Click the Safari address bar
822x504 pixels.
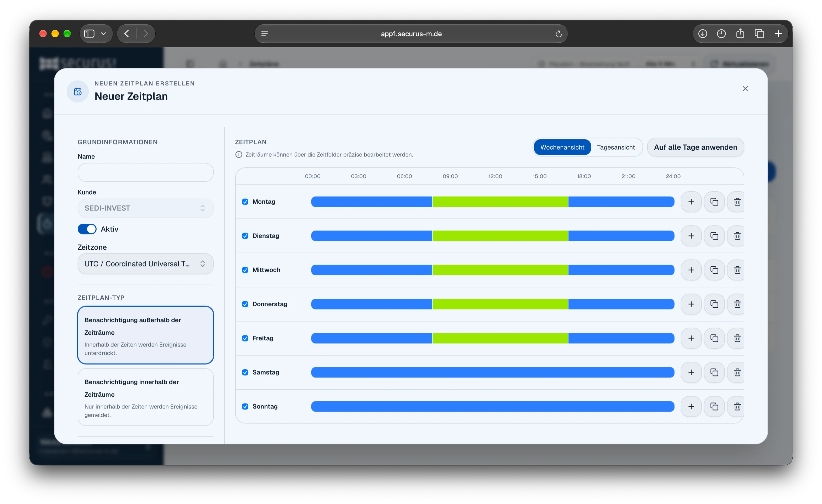(x=411, y=34)
